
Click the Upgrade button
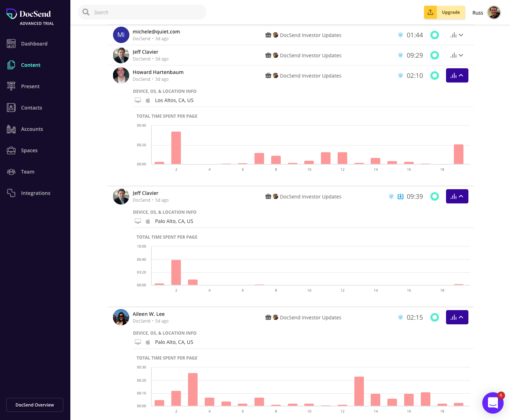click(451, 12)
